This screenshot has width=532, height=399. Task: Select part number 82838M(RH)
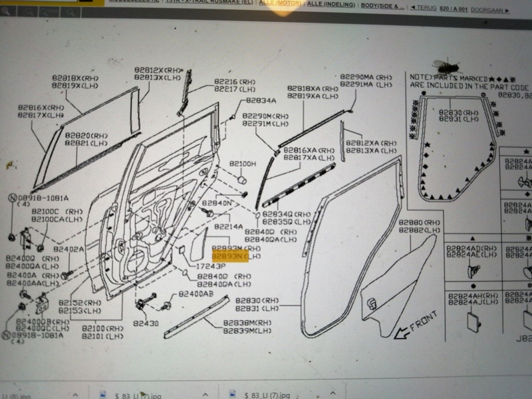coord(247,323)
